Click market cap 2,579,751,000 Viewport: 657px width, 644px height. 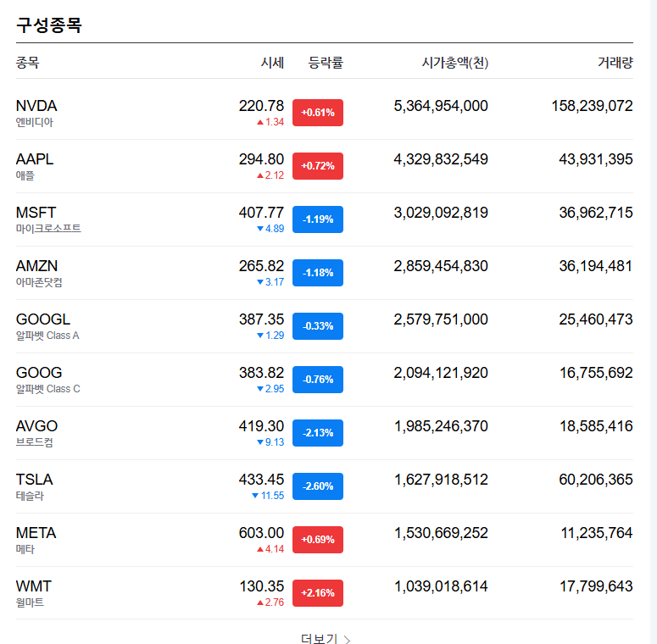point(441,319)
